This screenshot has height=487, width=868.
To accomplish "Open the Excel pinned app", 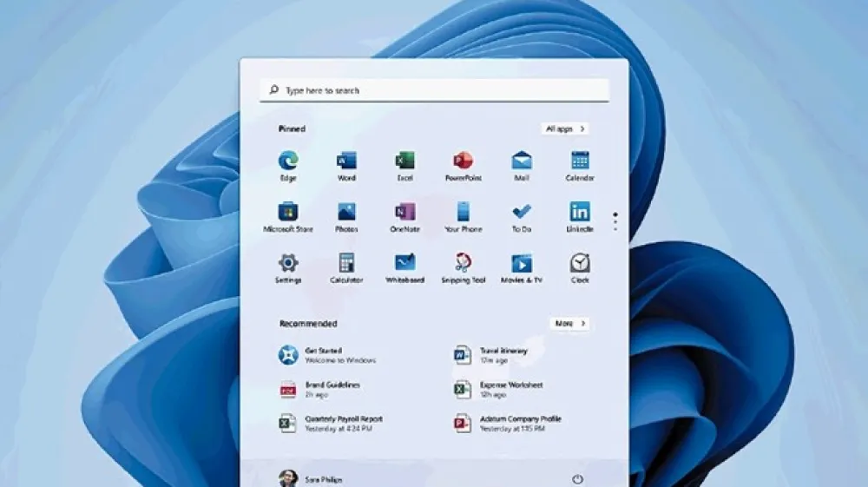I will pyautogui.click(x=404, y=166).
